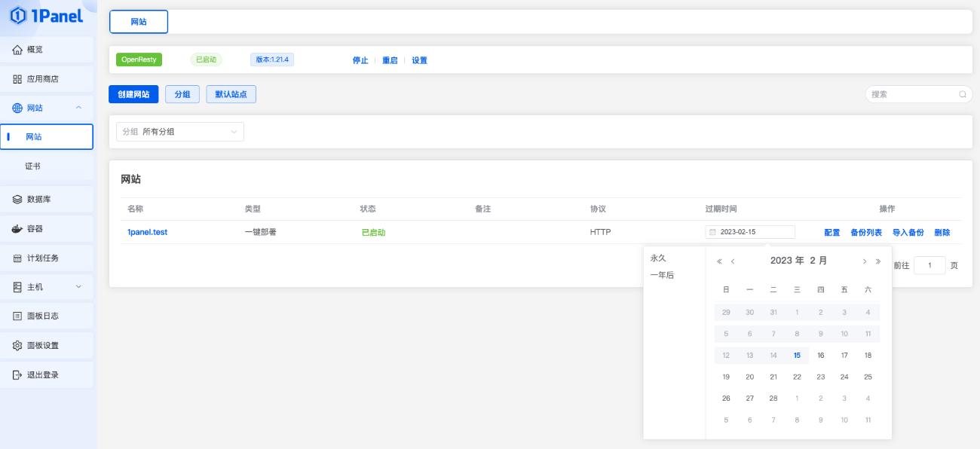Viewport: 980px width, 449px height.
Task: Expand the 主机 host sidebar section
Action: (34, 288)
